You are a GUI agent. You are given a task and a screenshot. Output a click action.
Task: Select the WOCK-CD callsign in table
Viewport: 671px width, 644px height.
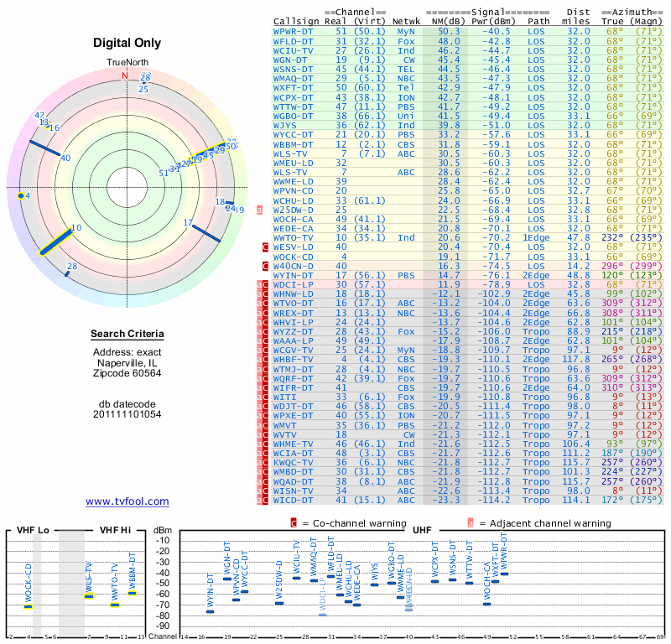[293, 257]
